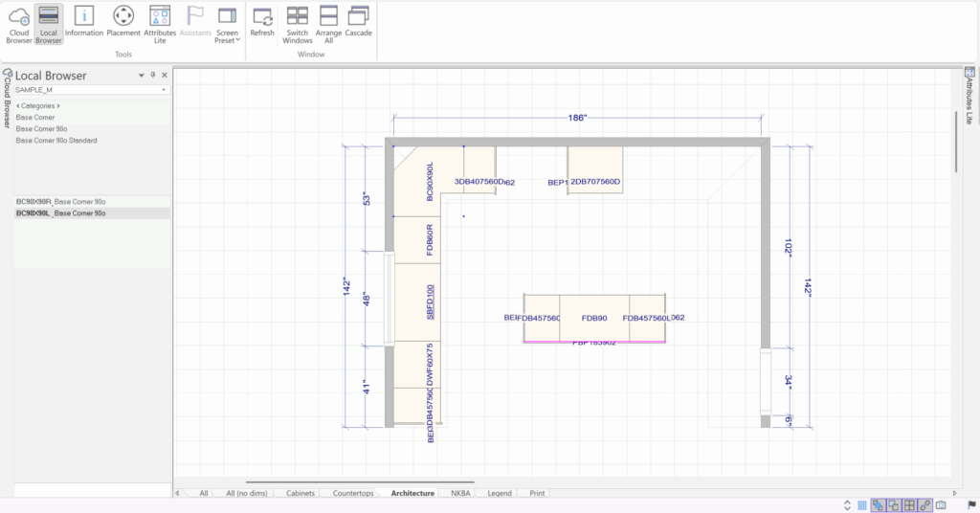Toggle the filled overlapping squares status icon
The width and height of the screenshot is (980, 513).
coord(879,505)
